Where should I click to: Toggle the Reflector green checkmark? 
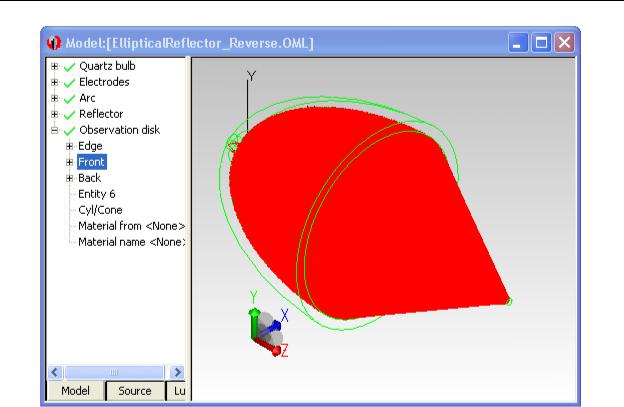[x=69, y=115]
